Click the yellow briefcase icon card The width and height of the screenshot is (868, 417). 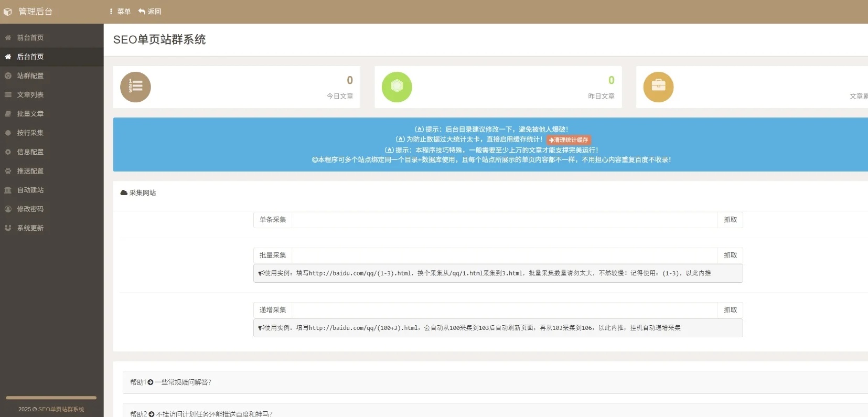pyautogui.click(x=658, y=87)
